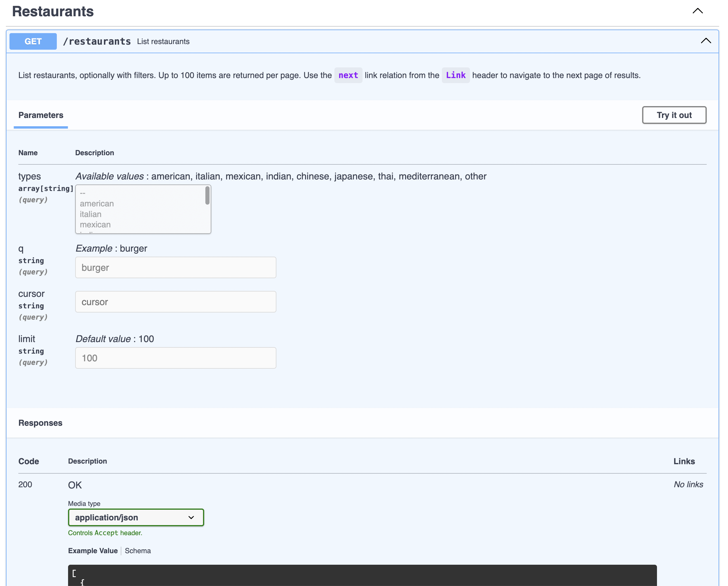This screenshot has height=586, width=728.
Task: Collapse the Restaurants section chevron
Action: (697, 11)
